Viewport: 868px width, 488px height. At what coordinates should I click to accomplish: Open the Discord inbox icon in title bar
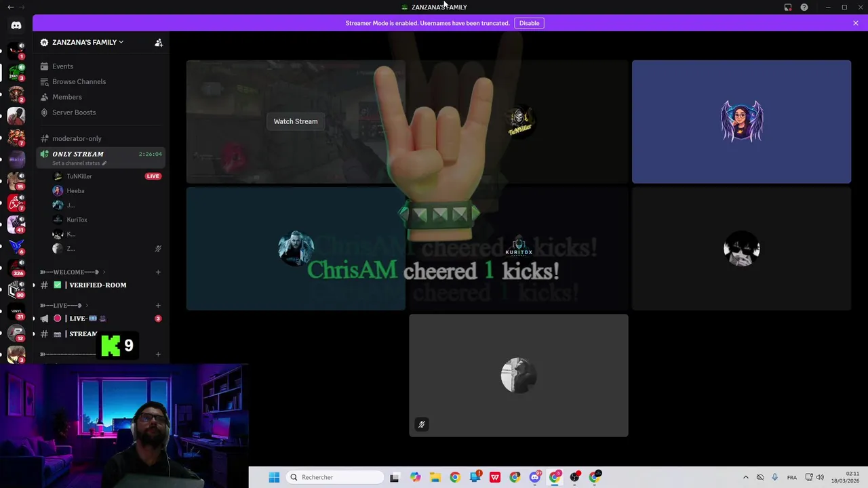pos(788,7)
